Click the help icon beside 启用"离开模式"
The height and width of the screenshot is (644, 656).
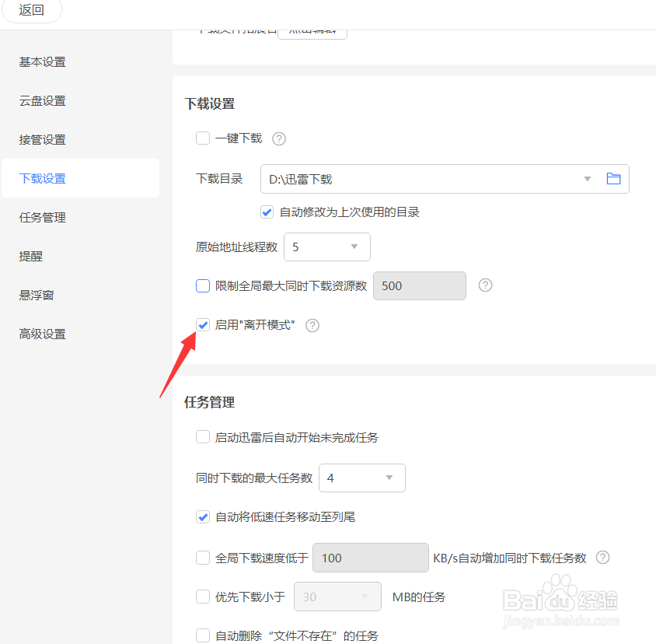312,324
